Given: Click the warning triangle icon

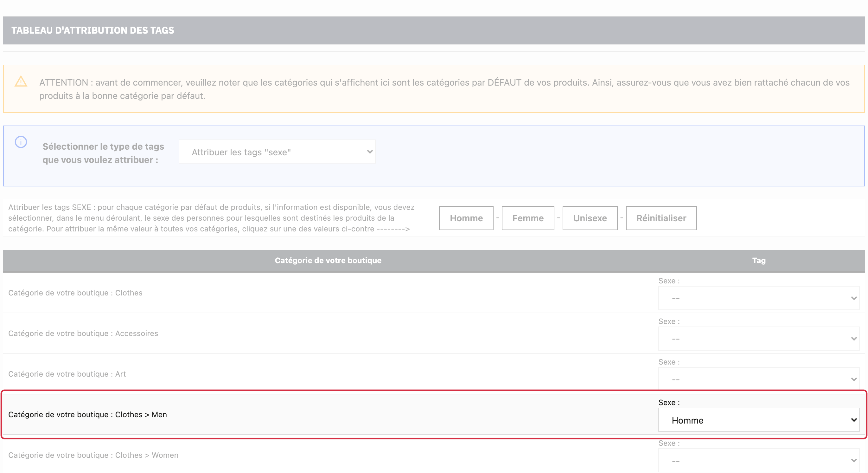Looking at the screenshot, I should (21, 81).
